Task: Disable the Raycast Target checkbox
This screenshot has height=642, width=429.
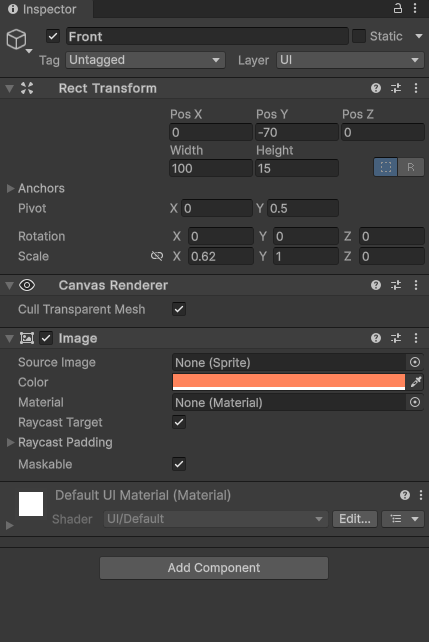Action: point(179,422)
